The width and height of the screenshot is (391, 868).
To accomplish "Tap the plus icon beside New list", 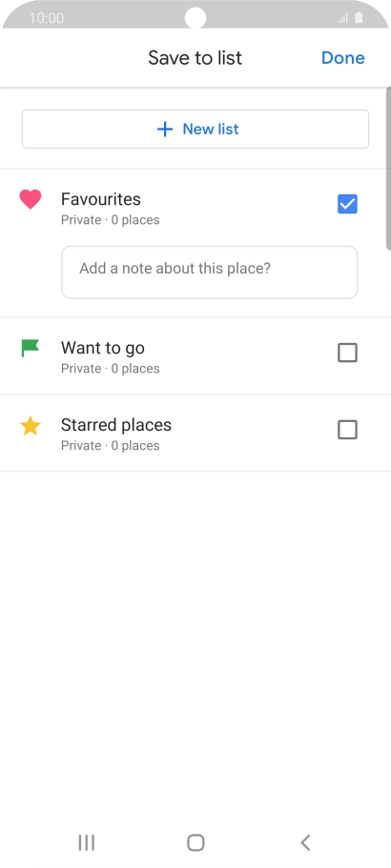I will [x=165, y=129].
